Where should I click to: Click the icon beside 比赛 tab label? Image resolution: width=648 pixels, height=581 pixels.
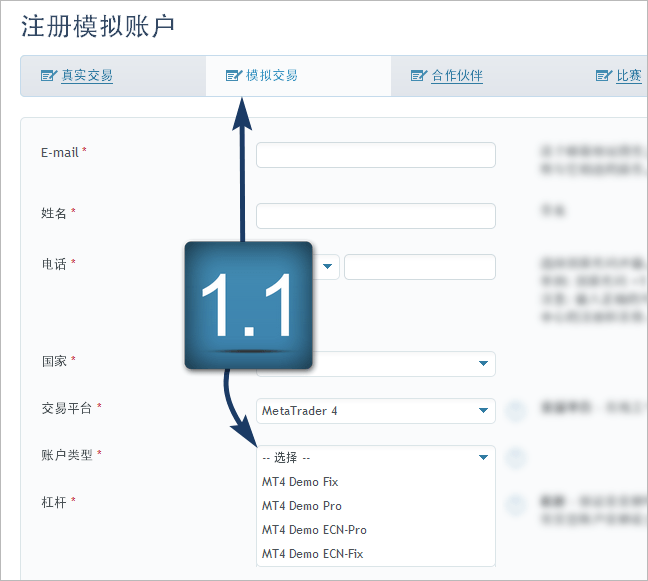(604, 76)
